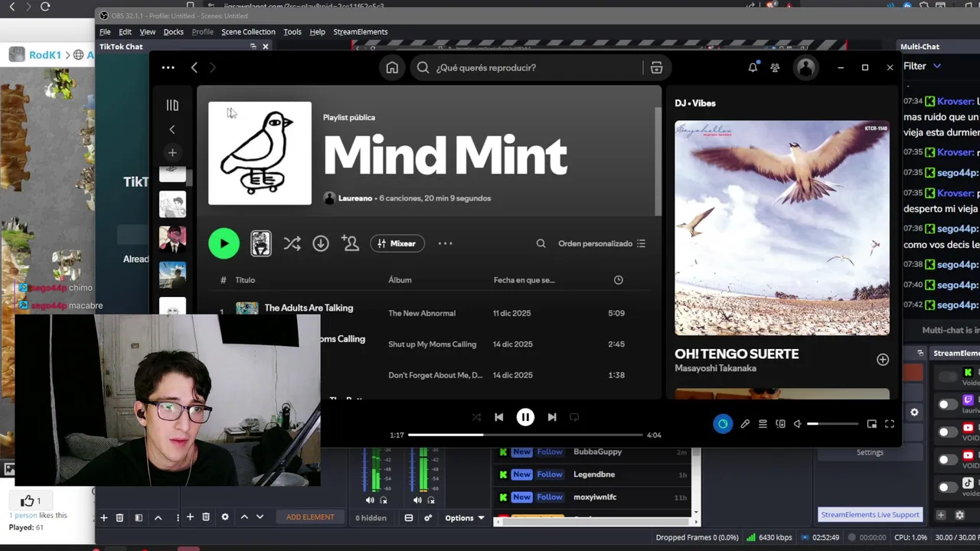Play the Mind Mint playlist
The height and width of the screenshot is (551, 980).
(x=224, y=243)
